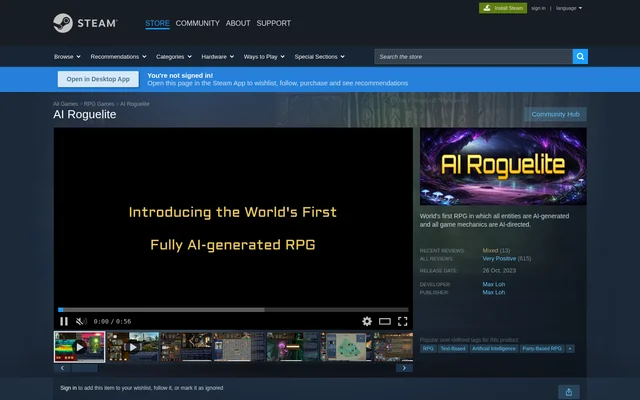
Task: Click the AI Roguelite header image
Action: [x=503, y=167]
